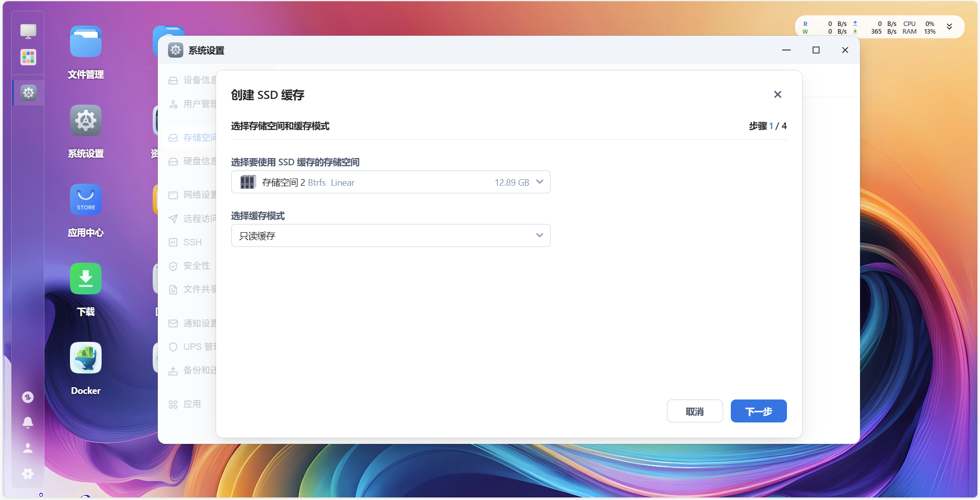980x500 pixels.
Task: Open 硬盘信息 in settings sidebar
Action: (x=193, y=161)
